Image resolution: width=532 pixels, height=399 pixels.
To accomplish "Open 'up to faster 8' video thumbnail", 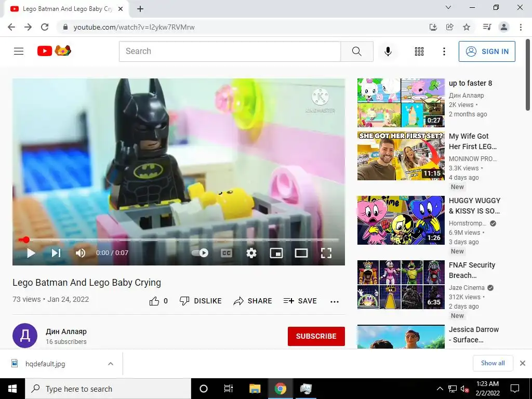I will (401, 103).
